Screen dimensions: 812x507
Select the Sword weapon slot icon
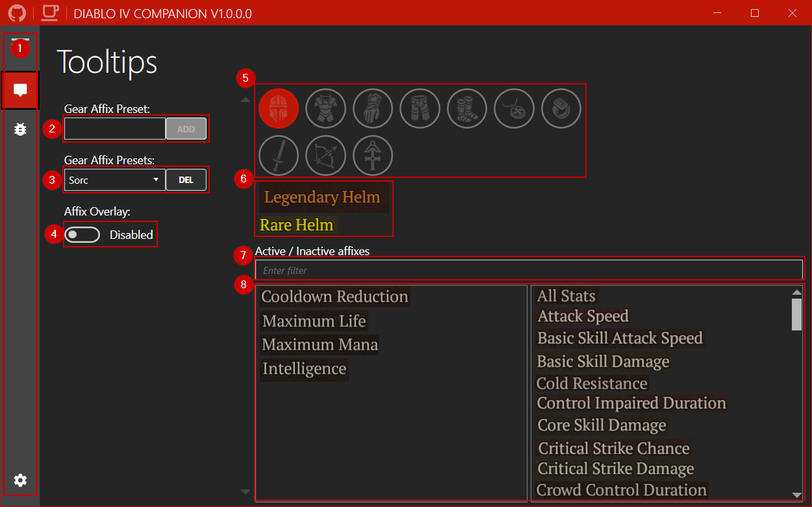click(x=279, y=155)
